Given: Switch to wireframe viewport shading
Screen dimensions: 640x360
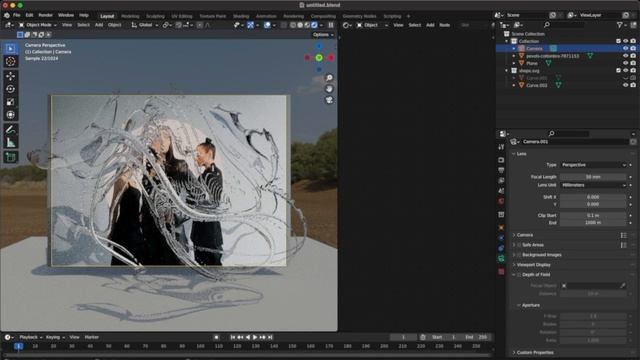Looking at the screenshot, I should pyautogui.click(x=293, y=25).
